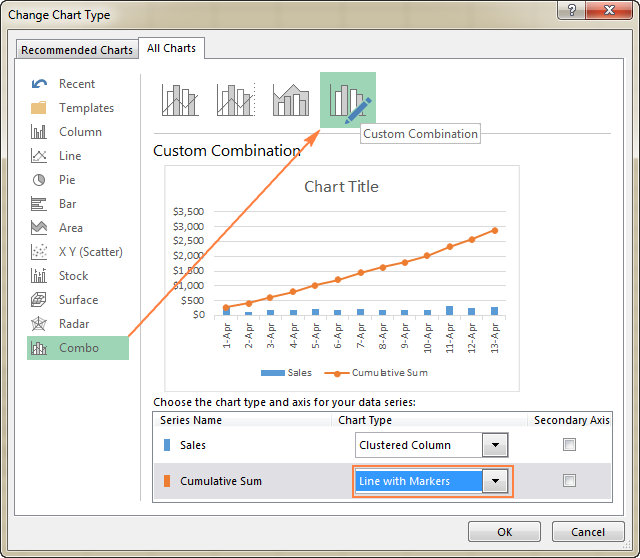Switch to the Recommended Charts tab
Viewport: 640px width, 558px height.
77,50
